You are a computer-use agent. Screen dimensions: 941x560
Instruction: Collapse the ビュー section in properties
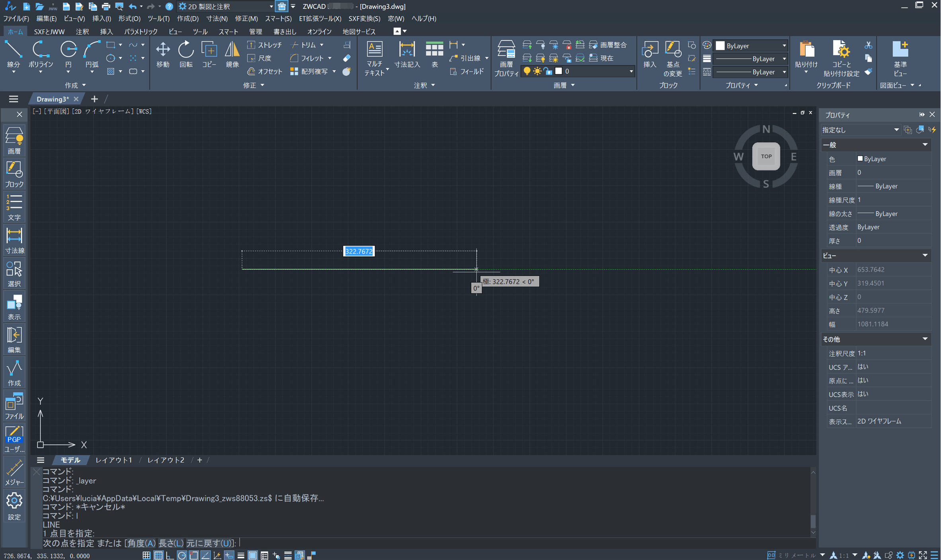[925, 256]
